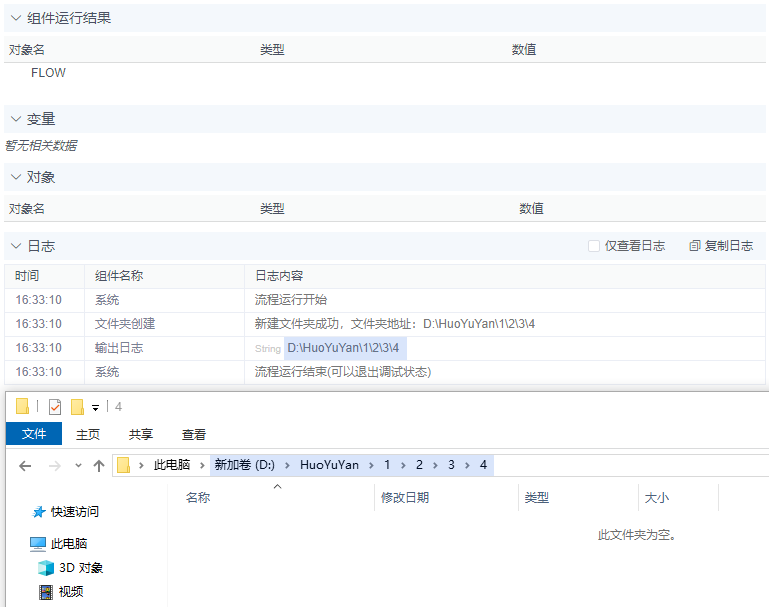The width and height of the screenshot is (769, 607).
Task: Switch to the 查看 ribbon tab
Action: coord(194,434)
